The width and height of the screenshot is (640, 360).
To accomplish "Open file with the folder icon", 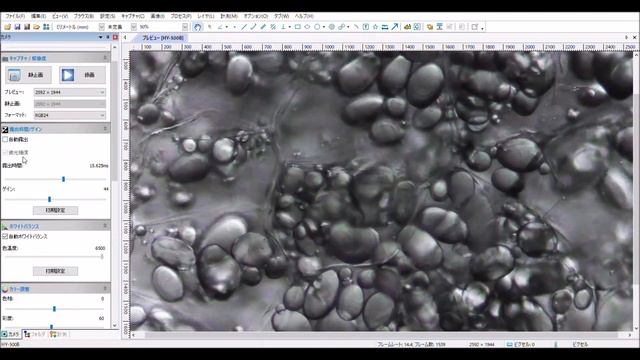I will coord(7,27).
